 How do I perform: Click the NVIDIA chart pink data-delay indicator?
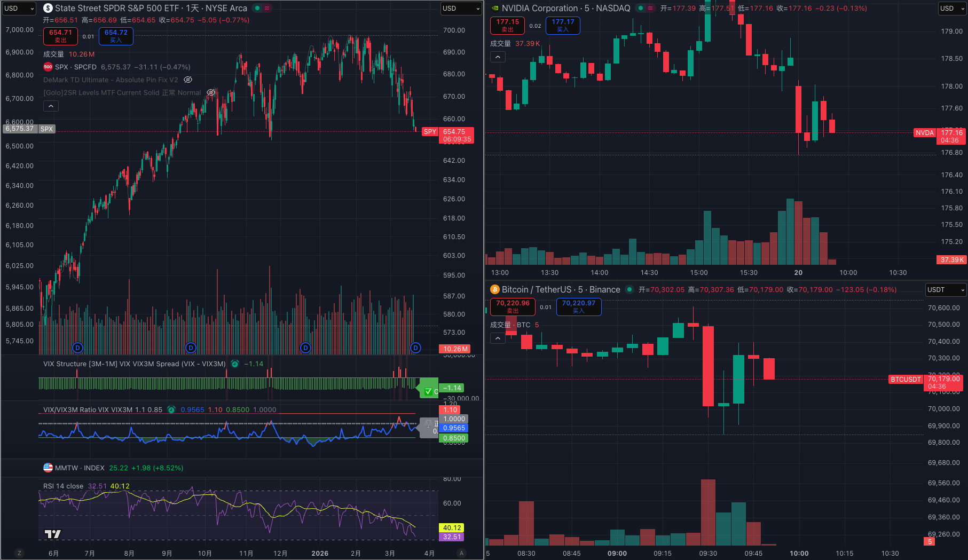click(650, 8)
